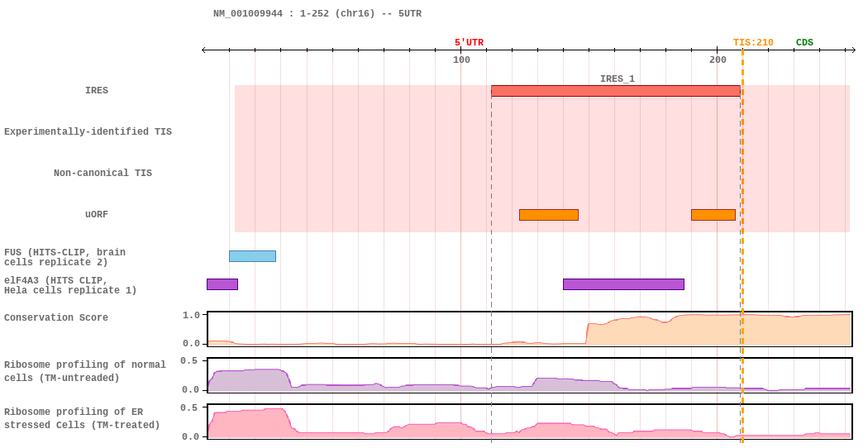Screen dimensions: 868x448
Task: Click the IRES_1 text label
Action: point(618,79)
